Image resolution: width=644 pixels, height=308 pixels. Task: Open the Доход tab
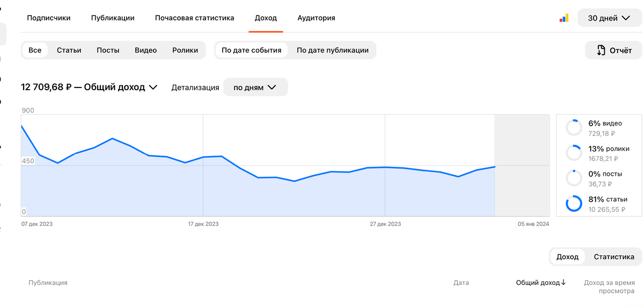tap(266, 18)
